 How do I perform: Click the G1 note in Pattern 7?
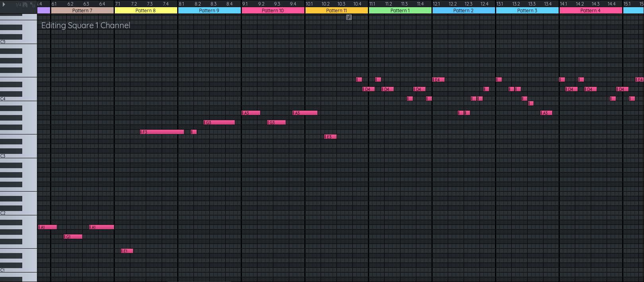tap(73, 237)
